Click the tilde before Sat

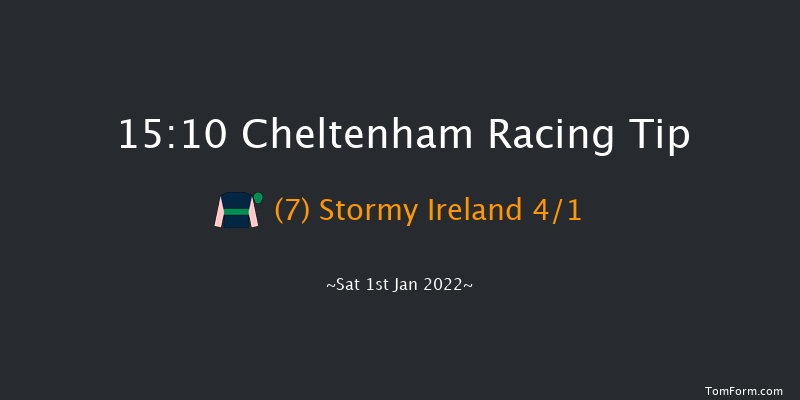pos(331,285)
